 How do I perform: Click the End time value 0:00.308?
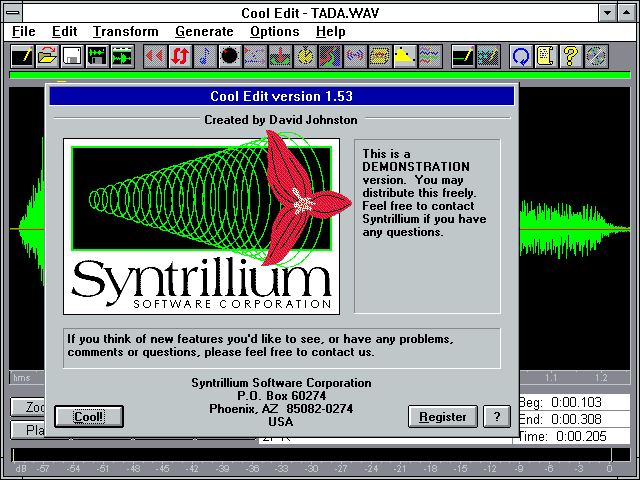coord(576,419)
